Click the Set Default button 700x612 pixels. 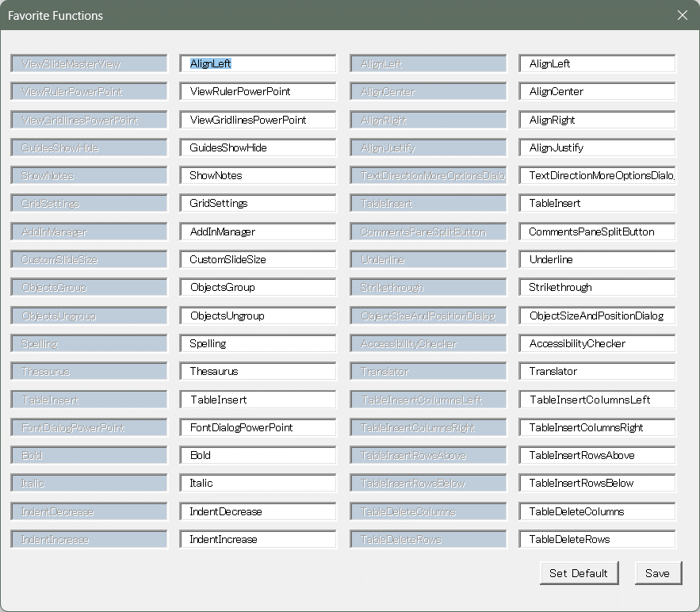(x=578, y=573)
